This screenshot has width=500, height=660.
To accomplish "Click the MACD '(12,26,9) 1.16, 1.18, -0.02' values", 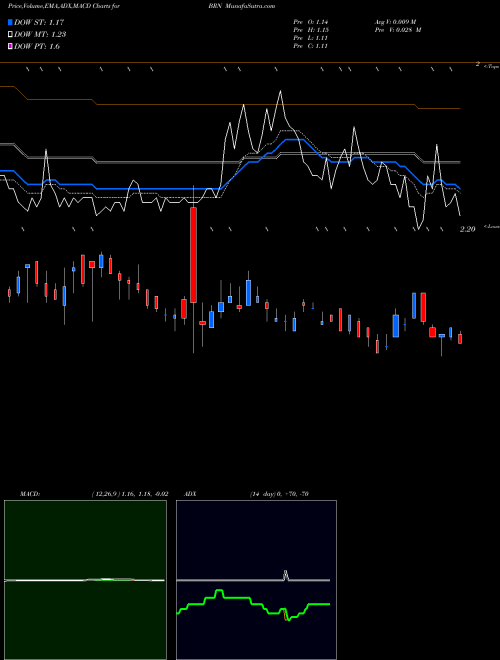I will 129,494.
